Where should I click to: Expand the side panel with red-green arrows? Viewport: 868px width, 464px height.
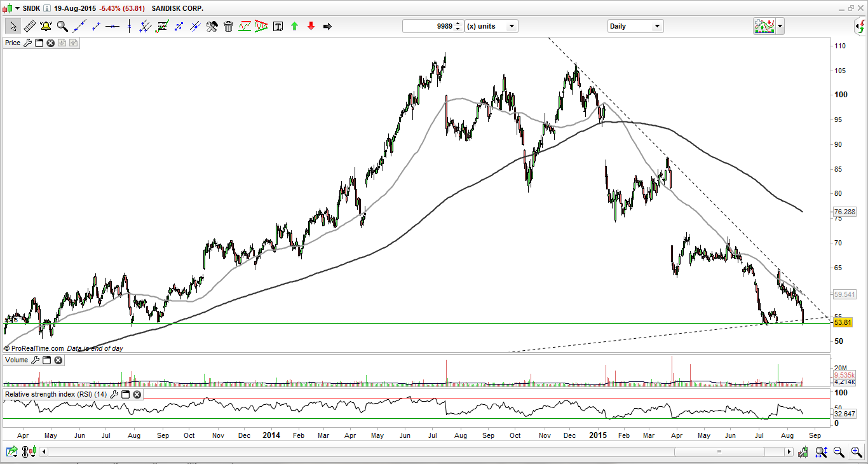click(x=860, y=26)
